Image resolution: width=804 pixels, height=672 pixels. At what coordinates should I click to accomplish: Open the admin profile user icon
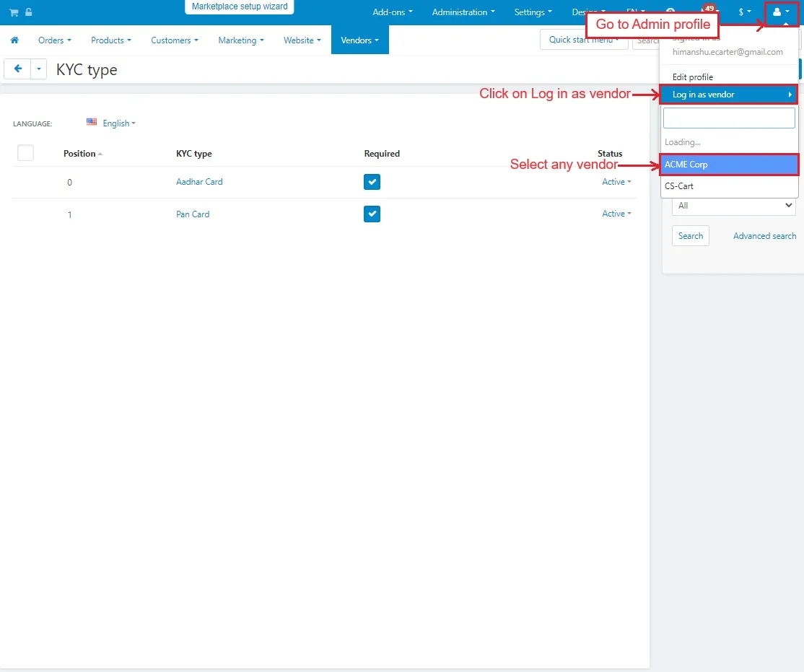pyautogui.click(x=780, y=12)
